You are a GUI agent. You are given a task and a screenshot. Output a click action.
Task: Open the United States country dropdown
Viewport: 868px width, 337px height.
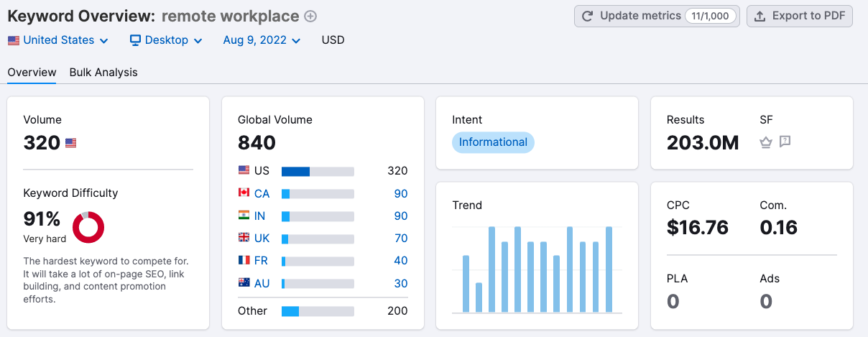58,40
